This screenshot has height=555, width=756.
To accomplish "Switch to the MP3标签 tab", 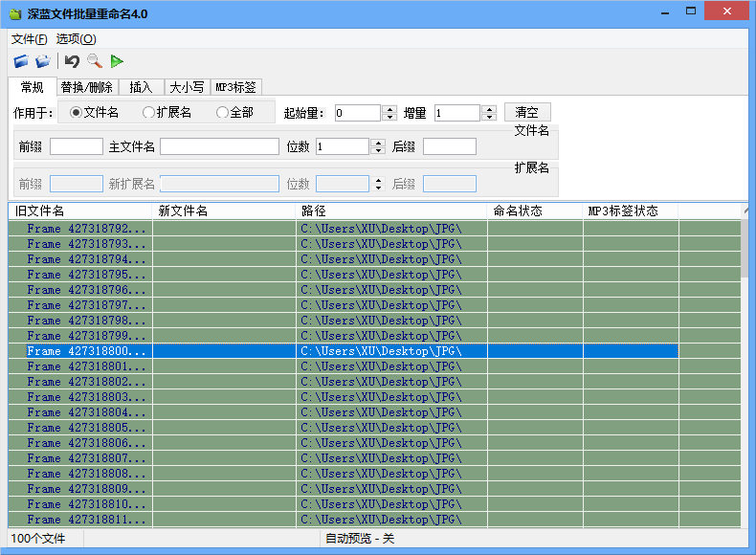I will [x=235, y=87].
